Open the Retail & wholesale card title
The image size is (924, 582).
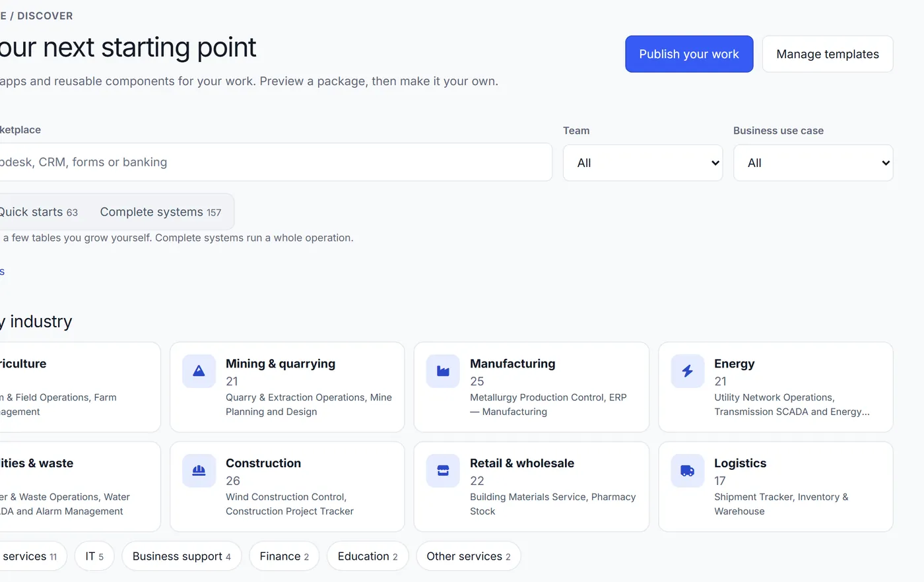522,463
